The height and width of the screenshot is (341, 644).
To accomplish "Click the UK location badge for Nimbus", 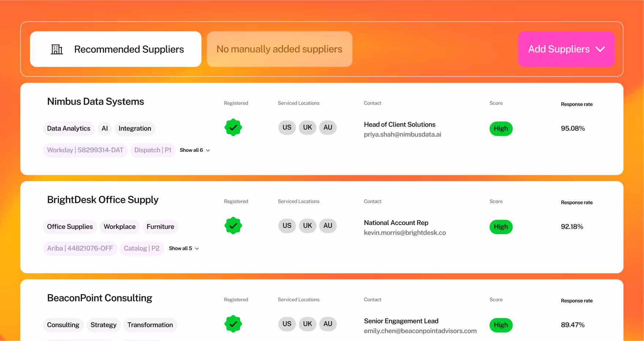I will coord(307,128).
